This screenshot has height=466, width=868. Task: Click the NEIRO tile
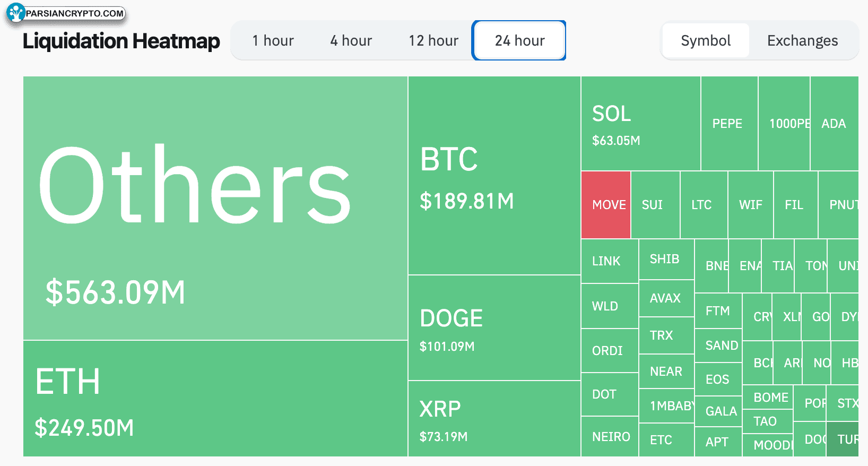pos(610,436)
